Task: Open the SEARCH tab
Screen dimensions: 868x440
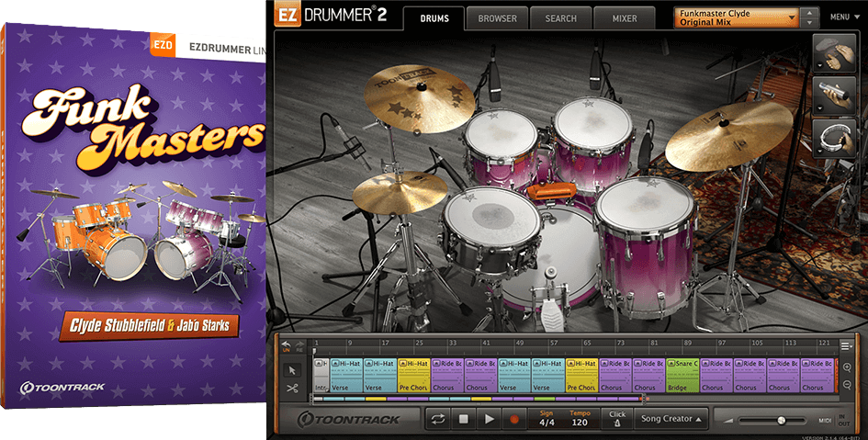Action: coord(561,18)
